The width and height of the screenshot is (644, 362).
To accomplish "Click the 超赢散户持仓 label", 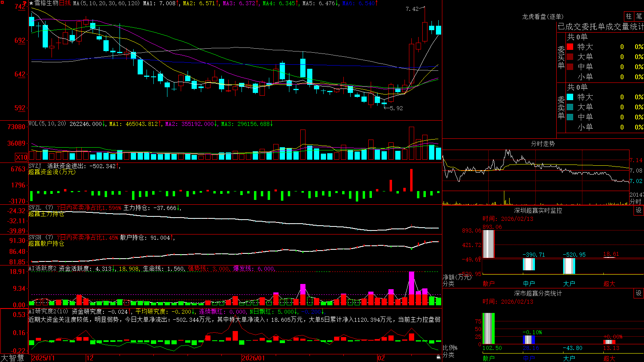I will pos(46,244).
